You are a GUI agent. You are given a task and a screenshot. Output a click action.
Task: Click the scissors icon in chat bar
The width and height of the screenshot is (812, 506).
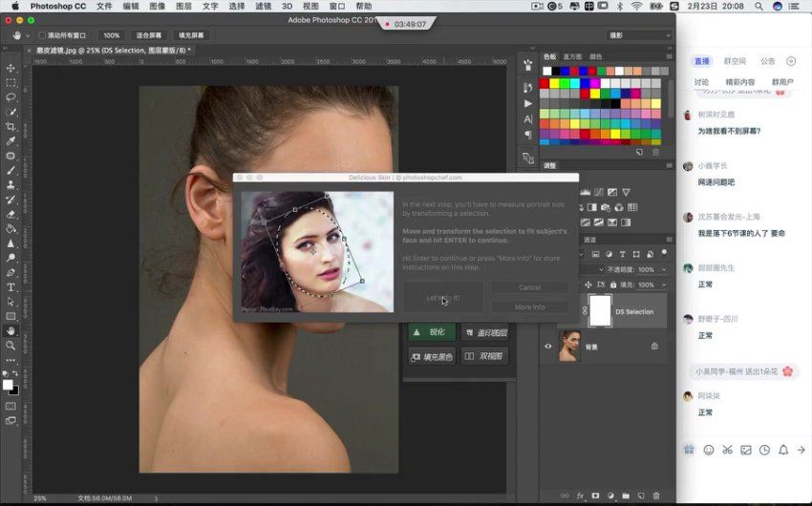pos(728,450)
